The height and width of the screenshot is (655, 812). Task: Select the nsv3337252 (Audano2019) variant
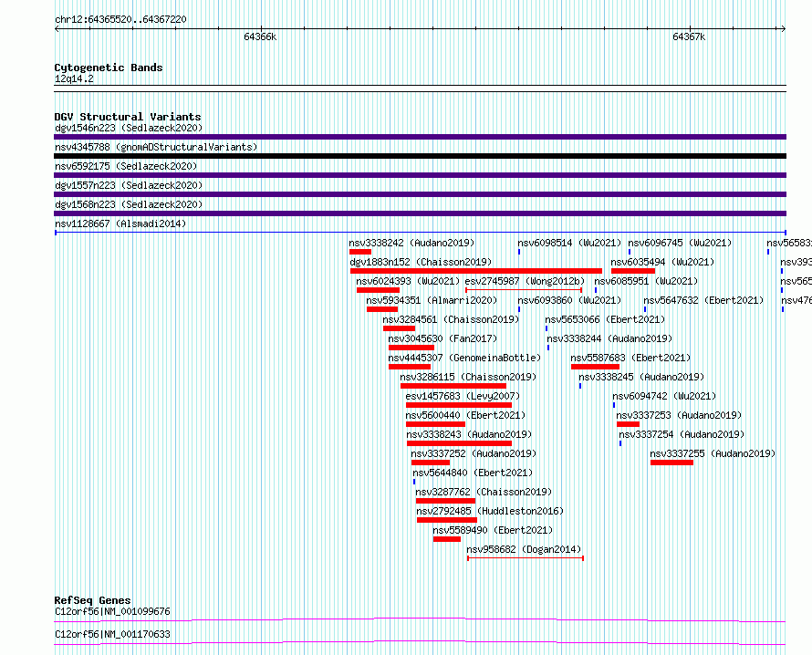[474, 453]
